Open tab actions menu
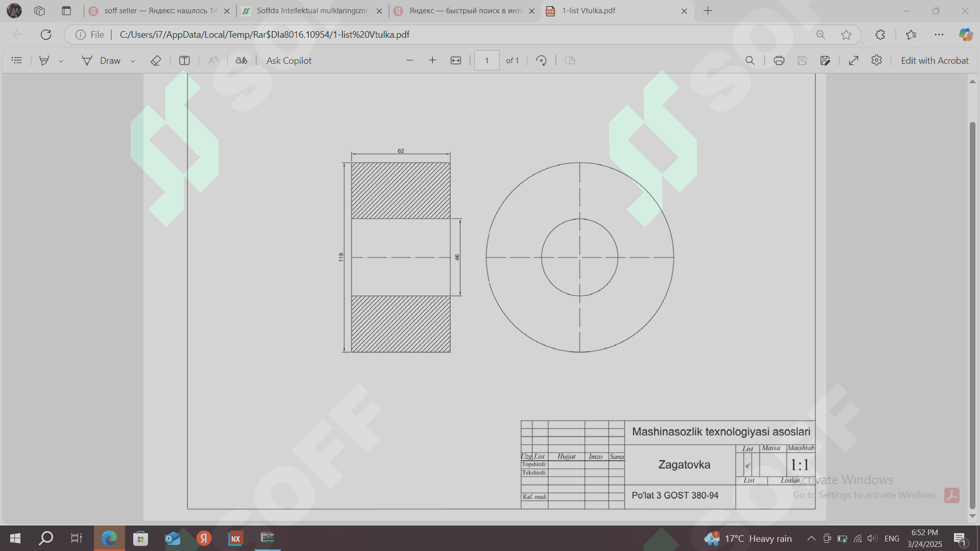This screenshot has width=980, height=551. coord(66,11)
